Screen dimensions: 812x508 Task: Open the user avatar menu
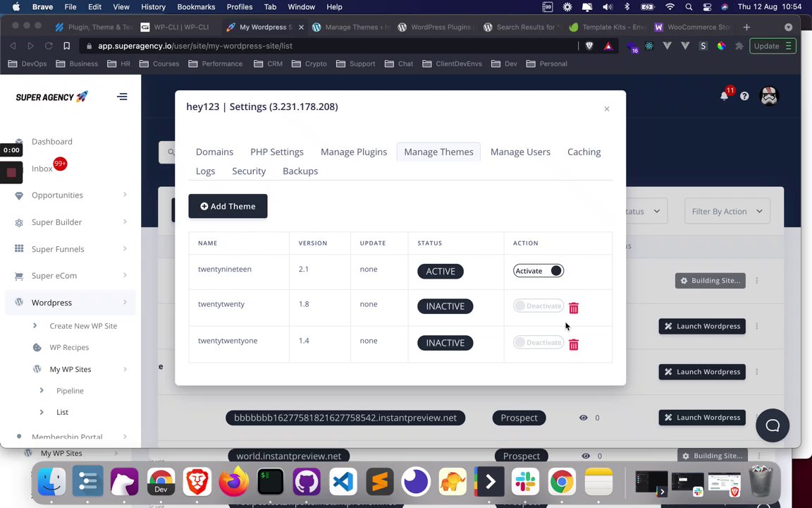(x=769, y=96)
